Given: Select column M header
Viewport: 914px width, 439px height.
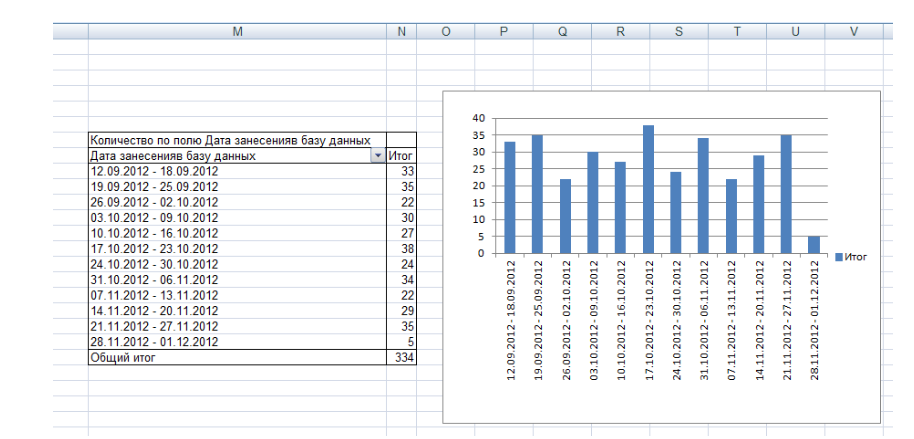Looking at the screenshot, I should click(237, 32).
